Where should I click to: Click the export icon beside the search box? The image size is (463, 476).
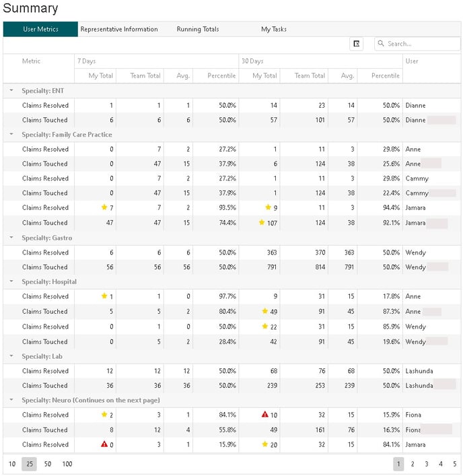pos(357,44)
